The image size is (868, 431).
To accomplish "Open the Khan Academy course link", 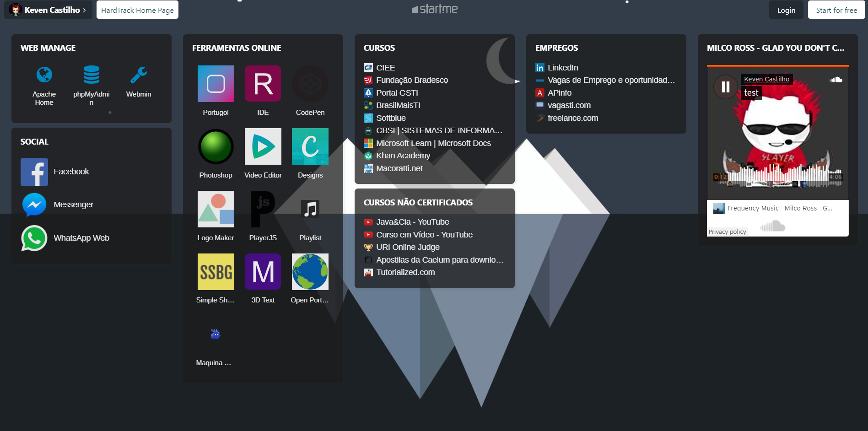I will (403, 156).
